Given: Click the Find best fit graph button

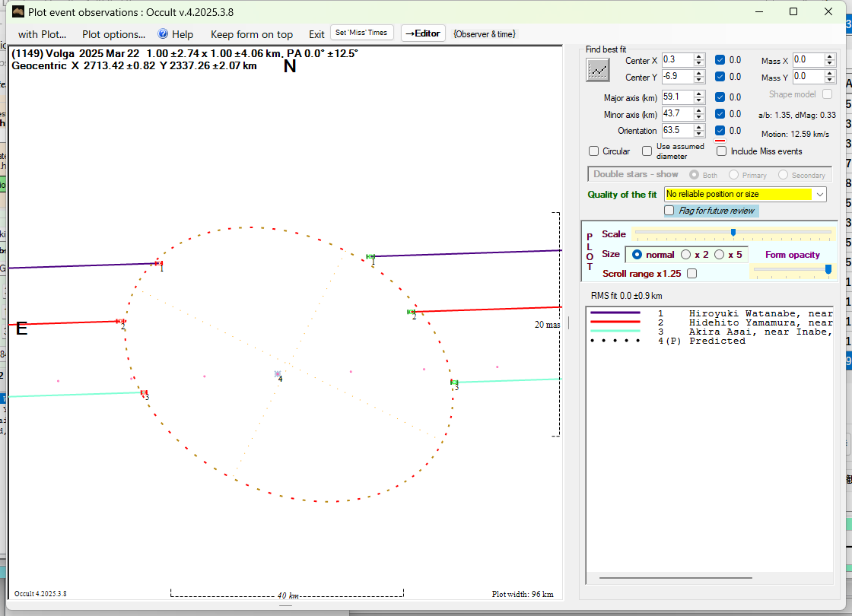Looking at the screenshot, I should click(599, 70).
